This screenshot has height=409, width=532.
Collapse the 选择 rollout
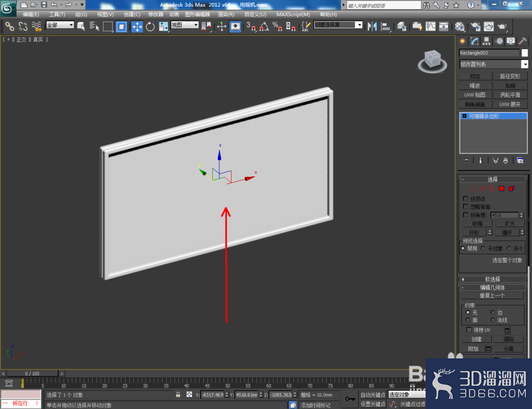point(492,179)
